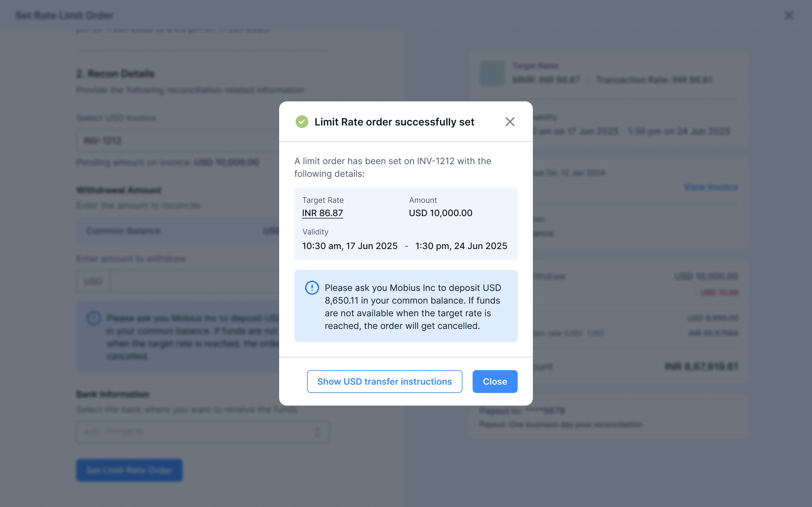Click the blurred Set Limit Rate Order button
Screen dimensions: 812x507
click(129, 470)
